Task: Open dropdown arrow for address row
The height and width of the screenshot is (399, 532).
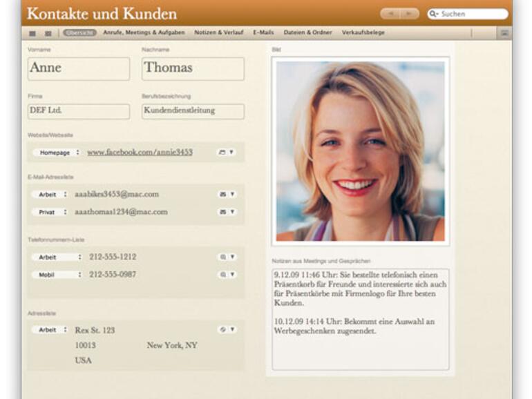Action: [x=232, y=329]
